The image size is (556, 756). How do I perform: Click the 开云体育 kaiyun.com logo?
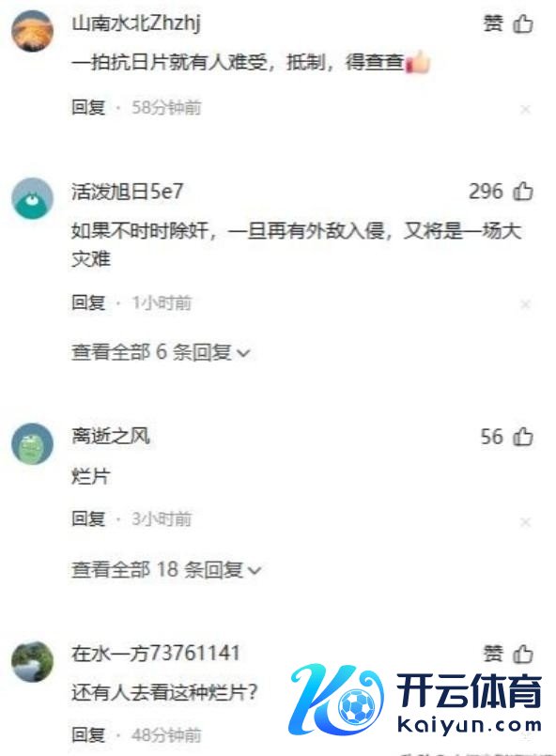click(x=415, y=699)
